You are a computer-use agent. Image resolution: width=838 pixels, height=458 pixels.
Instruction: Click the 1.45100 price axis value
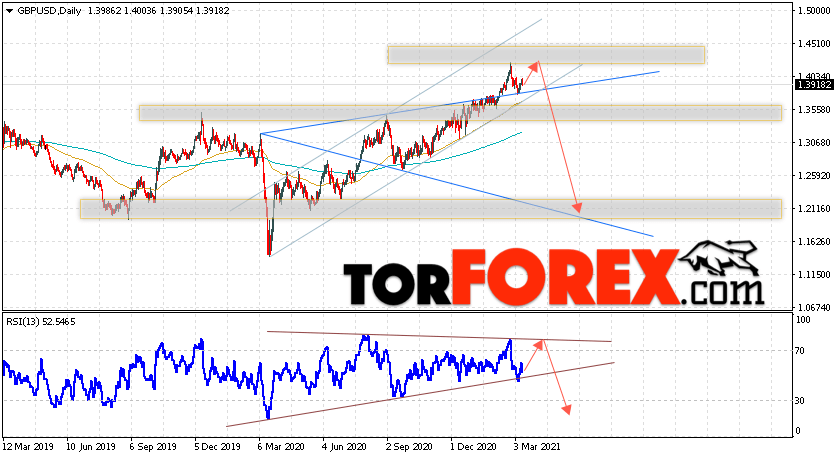[814, 44]
